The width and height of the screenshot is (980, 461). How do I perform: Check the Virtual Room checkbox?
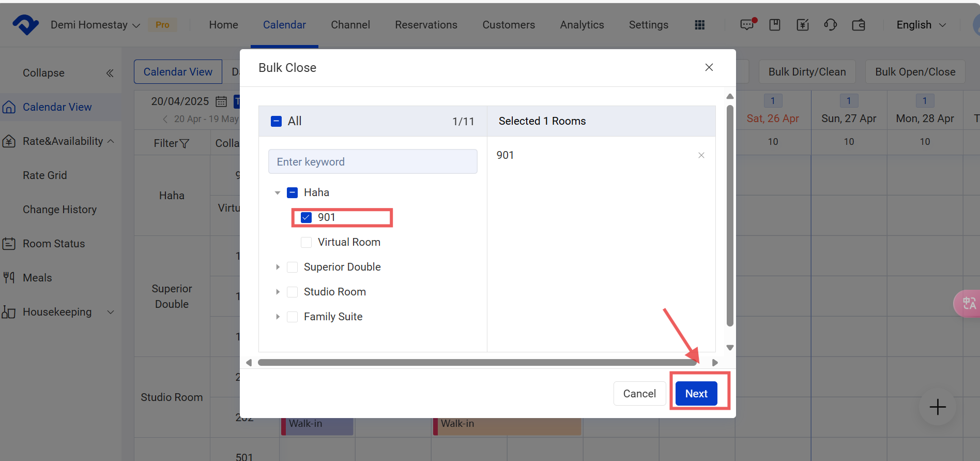[x=307, y=242]
